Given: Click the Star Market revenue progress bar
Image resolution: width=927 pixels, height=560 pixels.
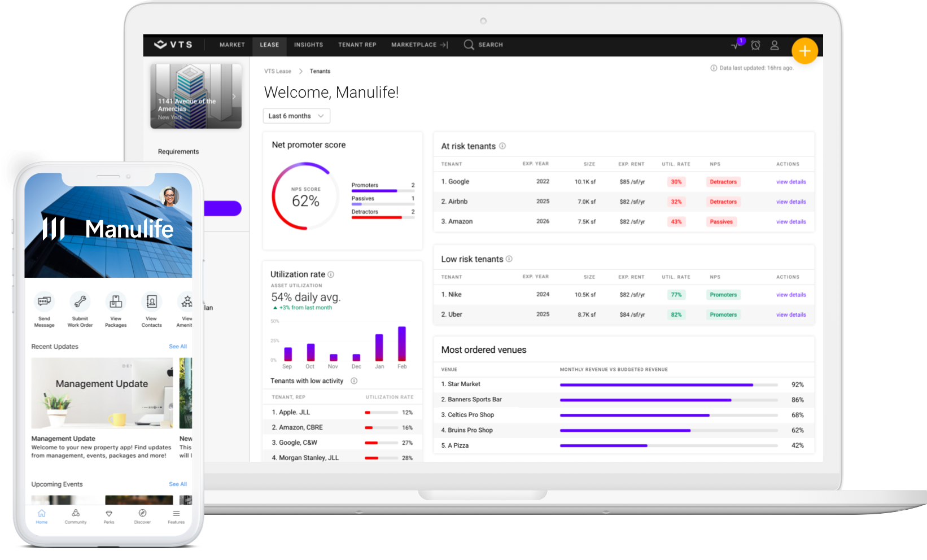Looking at the screenshot, I should [668, 385].
